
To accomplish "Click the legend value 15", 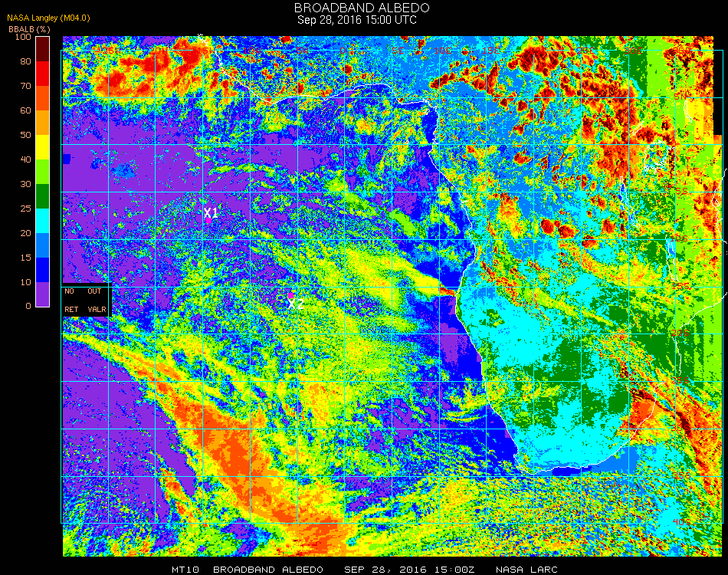I will [25, 258].
